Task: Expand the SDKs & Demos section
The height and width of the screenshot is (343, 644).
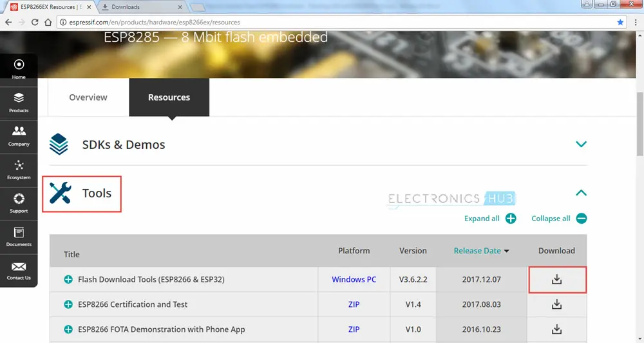Action: (x=581, y=144)
